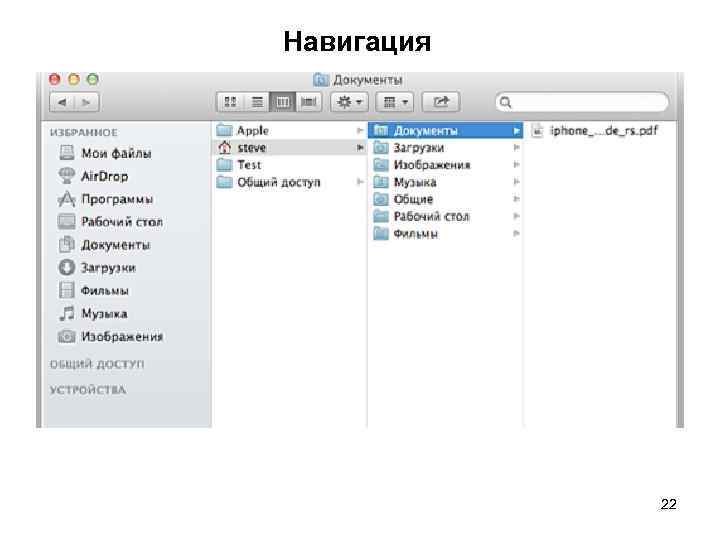
Task: Open Документы in sidebar
Action: click(x=105, y=245)
